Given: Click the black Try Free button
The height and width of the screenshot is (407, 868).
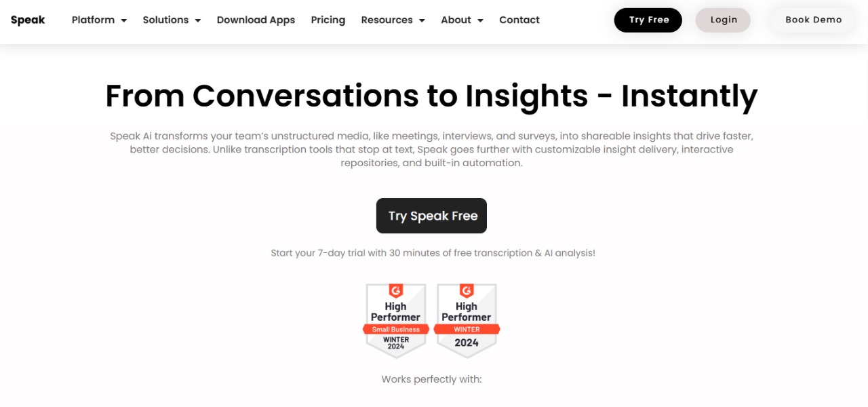Looking at the screenshot, I should click(648, 20).
